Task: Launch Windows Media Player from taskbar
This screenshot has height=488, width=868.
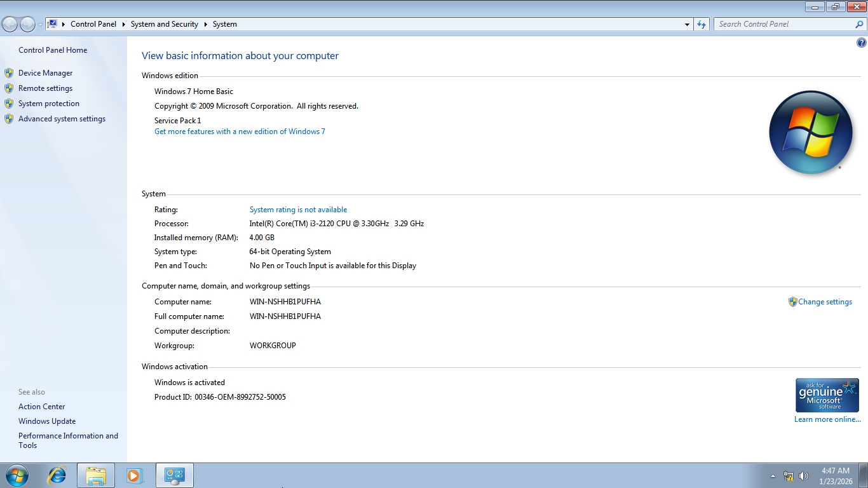Action: [x=134, y=475]
